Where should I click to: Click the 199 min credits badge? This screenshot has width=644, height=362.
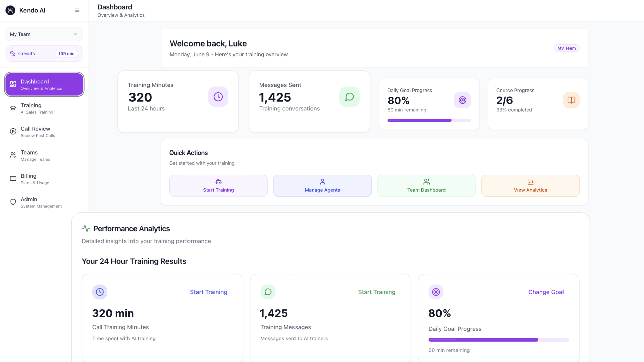[66, 54]
